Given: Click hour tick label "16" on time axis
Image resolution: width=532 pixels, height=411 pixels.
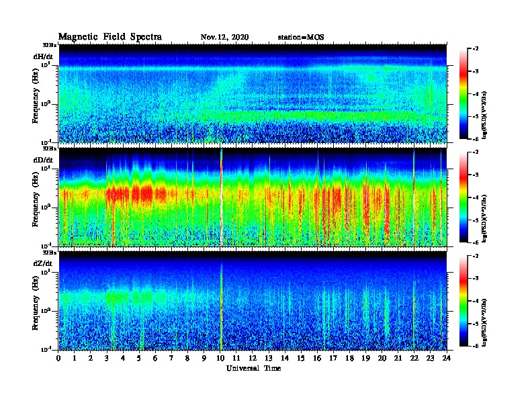Looking at the screenshot, I should (317, 358).
